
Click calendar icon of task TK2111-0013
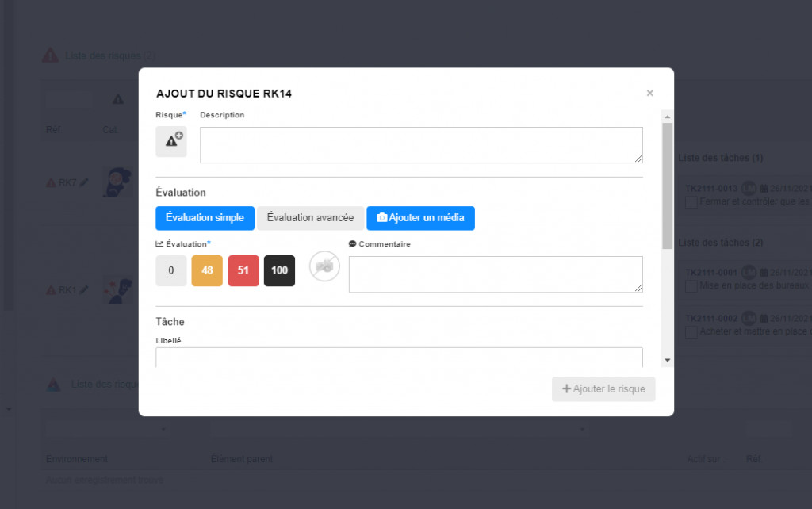764,189
